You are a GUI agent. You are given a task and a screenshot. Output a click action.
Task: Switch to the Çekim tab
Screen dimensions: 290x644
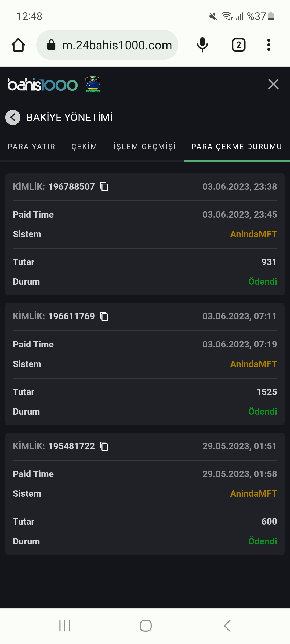[84, 147]
